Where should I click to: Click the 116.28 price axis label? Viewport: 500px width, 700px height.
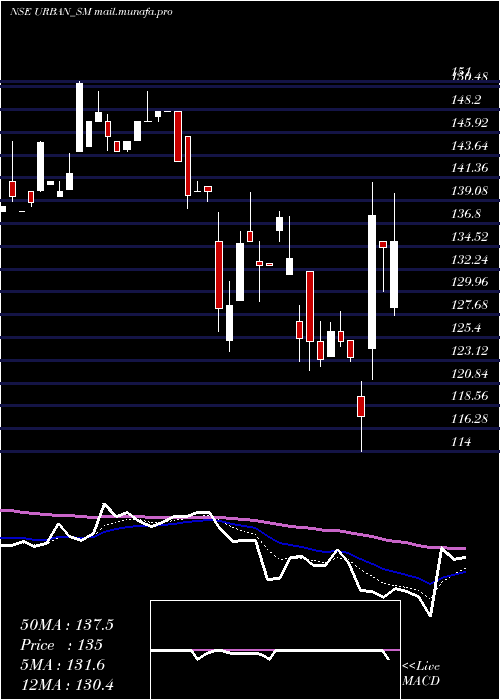pos(470,419)
